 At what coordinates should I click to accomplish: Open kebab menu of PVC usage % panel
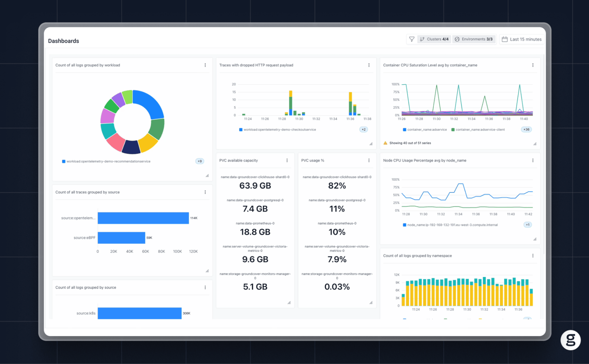(369, 160)
